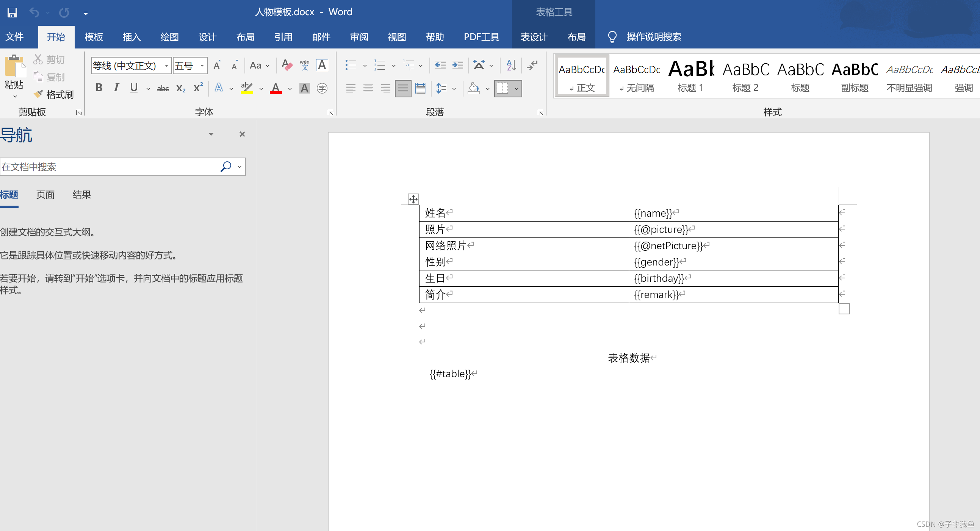
Task: Open Paragraph dialog launcher
Action: [x=540, y=112]
